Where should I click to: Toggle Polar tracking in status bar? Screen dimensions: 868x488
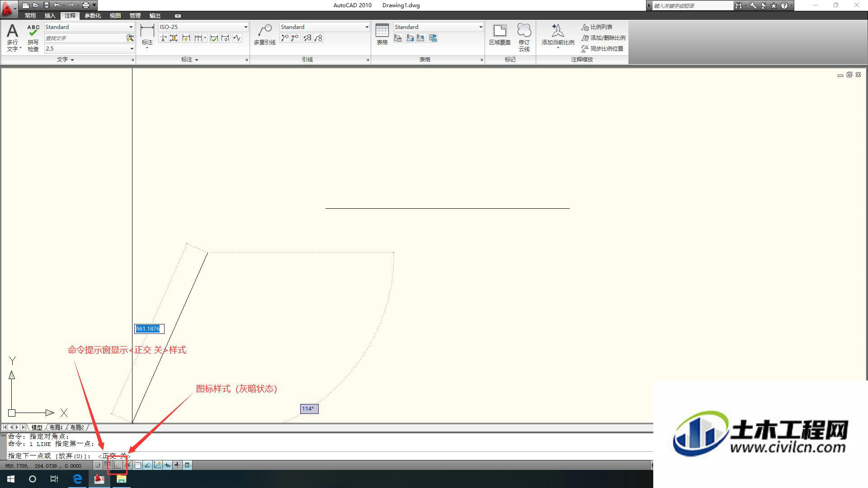point(127,465)
